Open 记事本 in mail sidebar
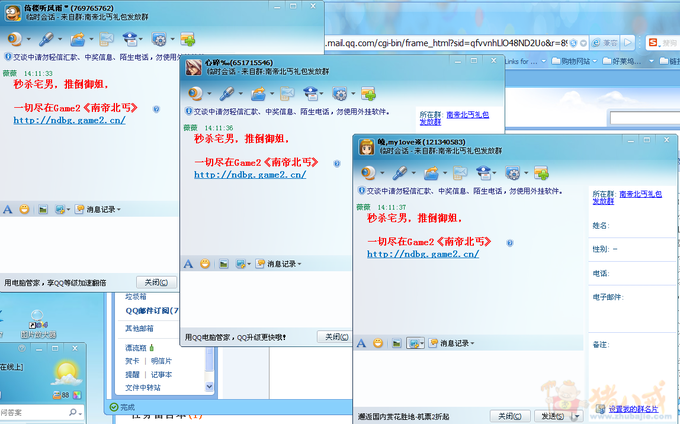The image size is (680, 424). (x=161, y=375)
